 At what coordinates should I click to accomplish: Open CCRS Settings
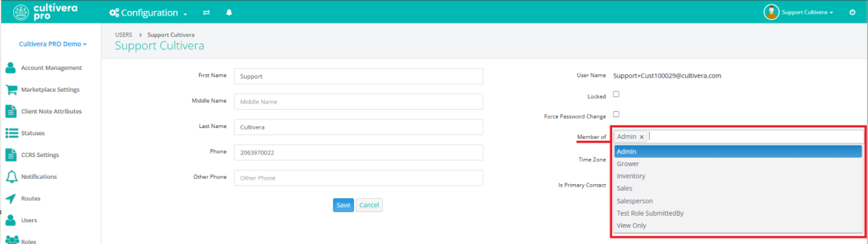coord(40,155)
